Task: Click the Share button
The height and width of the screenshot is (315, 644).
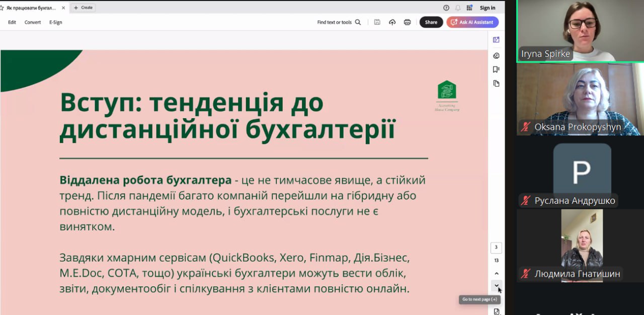Action: click(431, 22)
